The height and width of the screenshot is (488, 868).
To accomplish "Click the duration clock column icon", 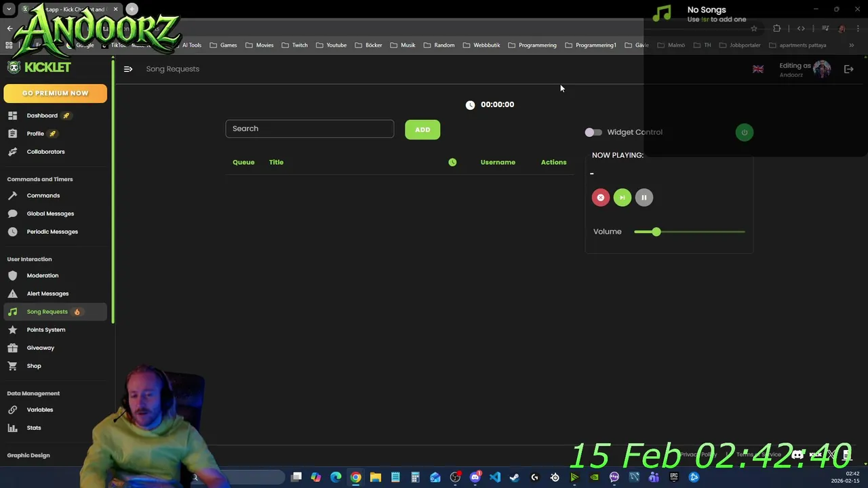I will click(x=452, y=162).
